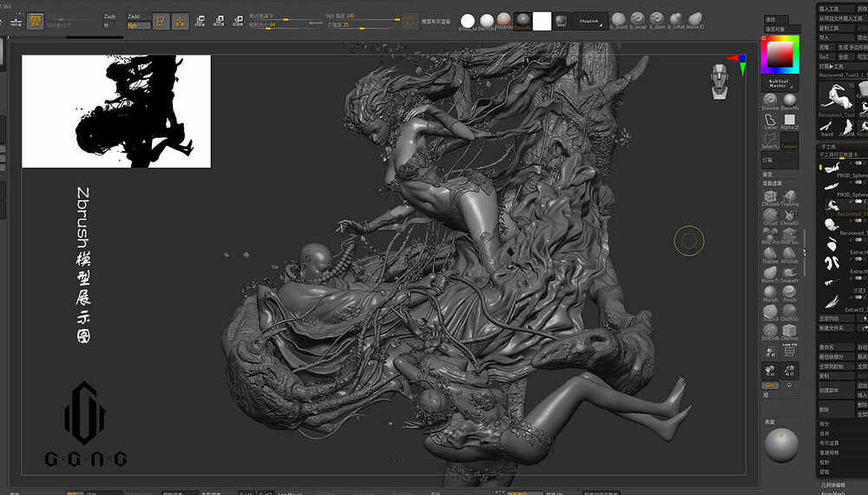Viewport: 868px width, 495px height.
Task: Select the top subtool thumbnail in subtool list
Action: tap(832, 168)
